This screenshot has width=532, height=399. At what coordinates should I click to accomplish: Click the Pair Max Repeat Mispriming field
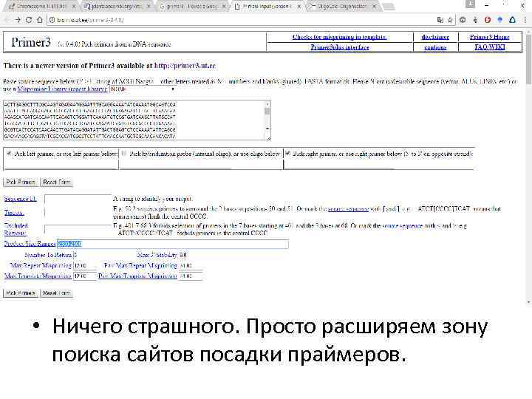(191, 266)
